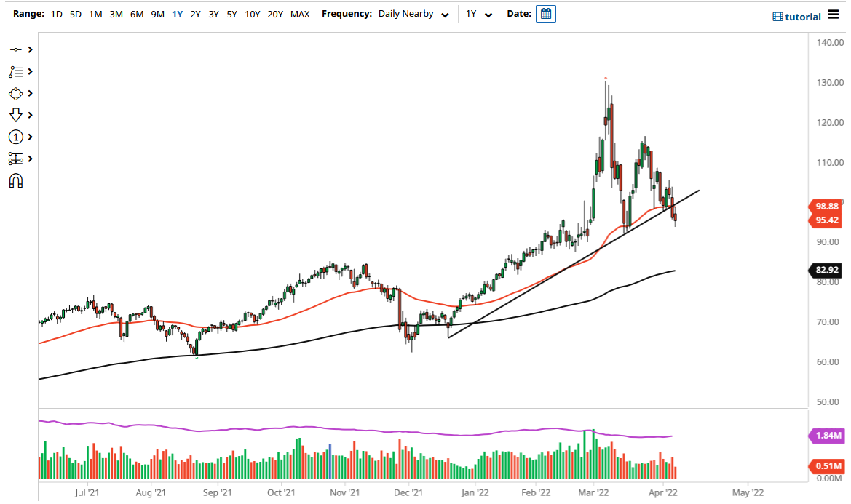Select the down-arrow annotation tool
The width and height of the screenshot is (851, 504).
[15, 115]
